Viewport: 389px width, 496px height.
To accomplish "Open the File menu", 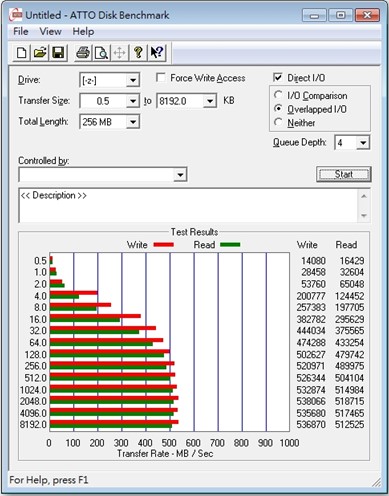I will coord(21,32).
